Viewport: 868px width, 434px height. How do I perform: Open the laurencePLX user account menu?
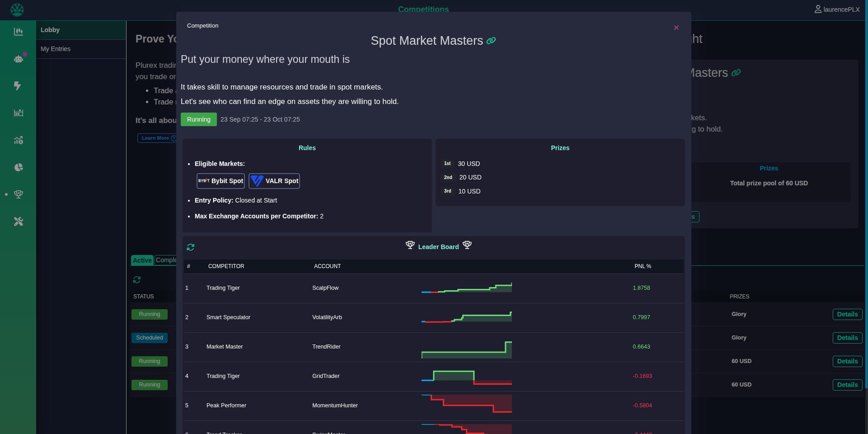837,9
